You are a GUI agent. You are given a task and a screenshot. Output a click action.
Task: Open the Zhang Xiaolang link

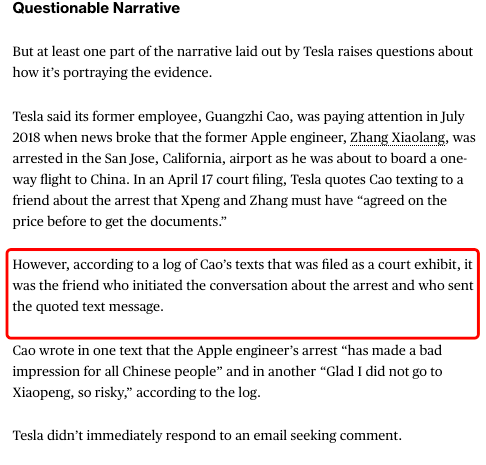[397, 138]
